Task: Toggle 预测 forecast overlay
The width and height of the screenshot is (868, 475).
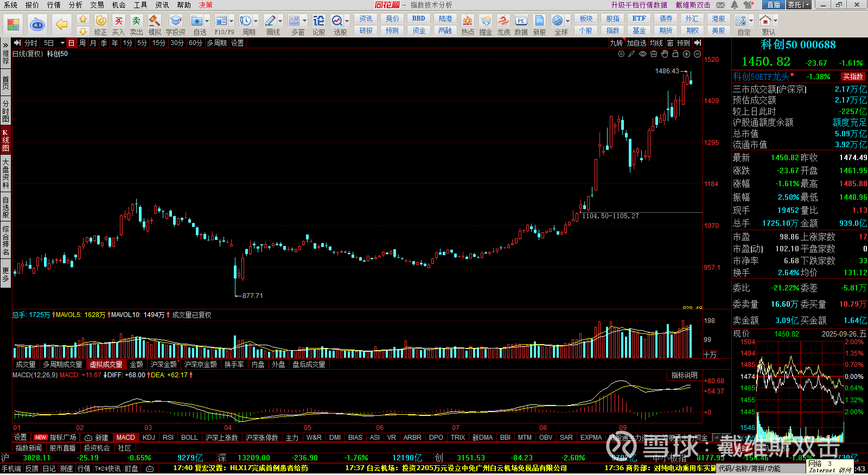Action: tap(684, 43)
